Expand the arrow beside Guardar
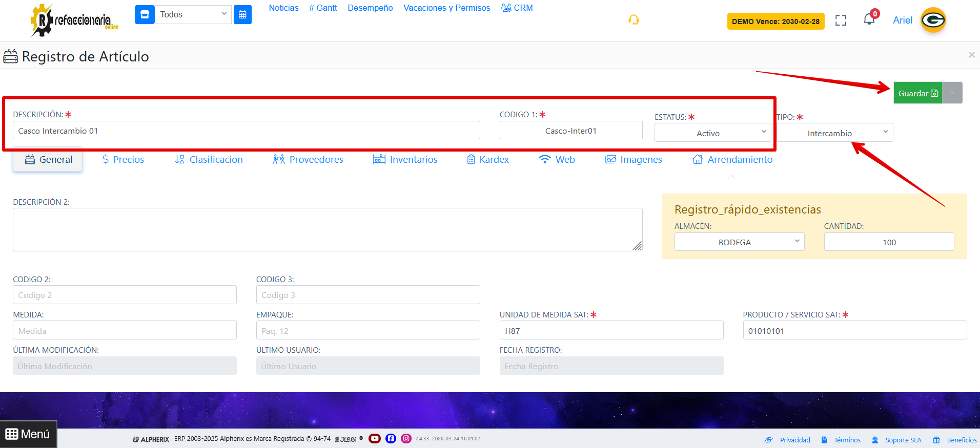The width and height of the screenshot is (980, 448). 952,93
